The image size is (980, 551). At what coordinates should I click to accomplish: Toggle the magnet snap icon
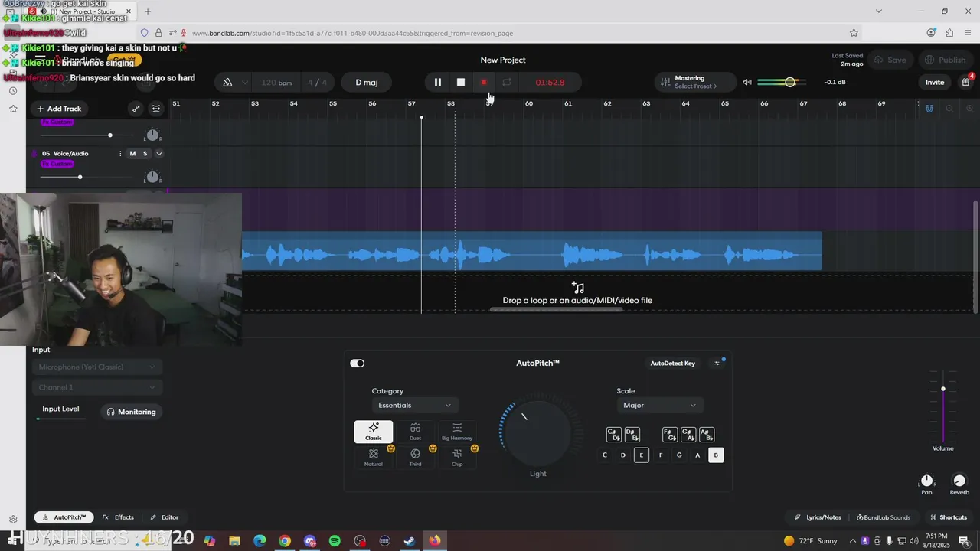[x=929, y=109]
